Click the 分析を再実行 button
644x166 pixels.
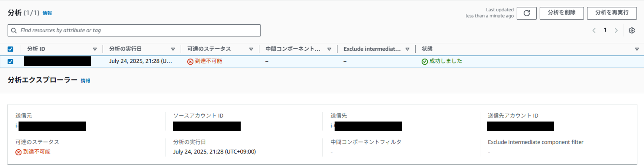[x=612, y=13]
